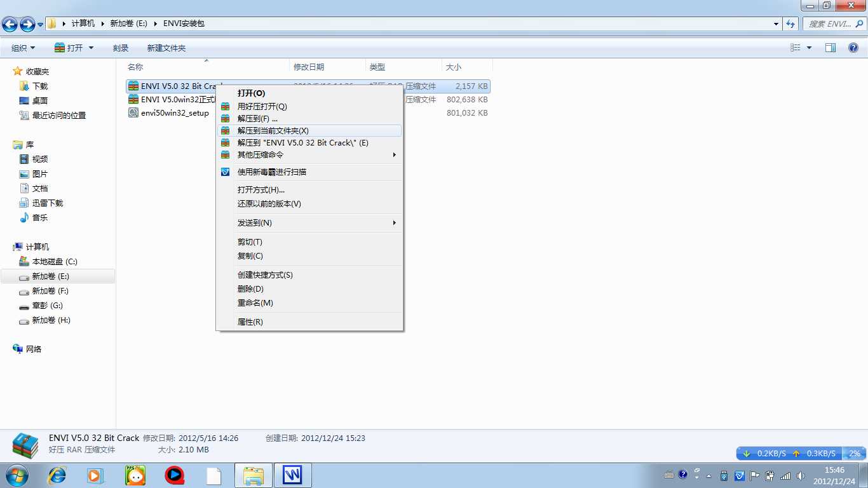Click the Windows Start button

(x=16, y=475)
